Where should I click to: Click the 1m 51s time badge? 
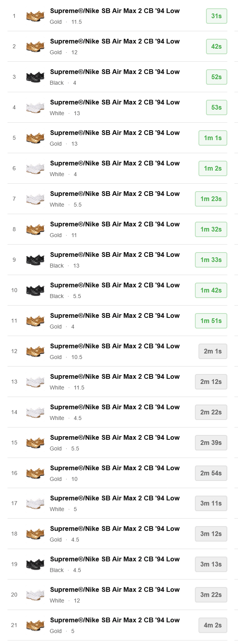click(x=211, y=321)
